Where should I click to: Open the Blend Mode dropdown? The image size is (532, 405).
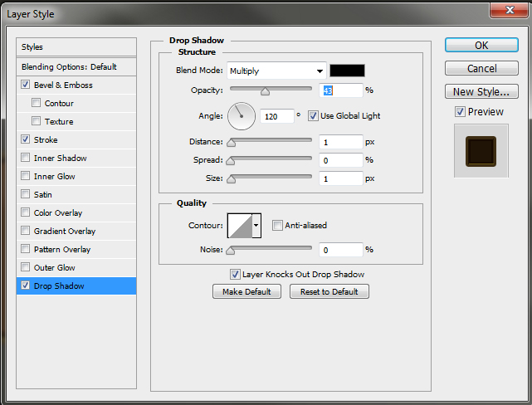[x=276, y=71]
